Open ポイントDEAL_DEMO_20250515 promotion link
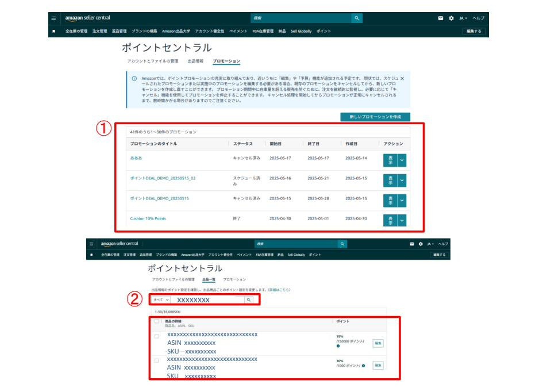 point(159,198)
